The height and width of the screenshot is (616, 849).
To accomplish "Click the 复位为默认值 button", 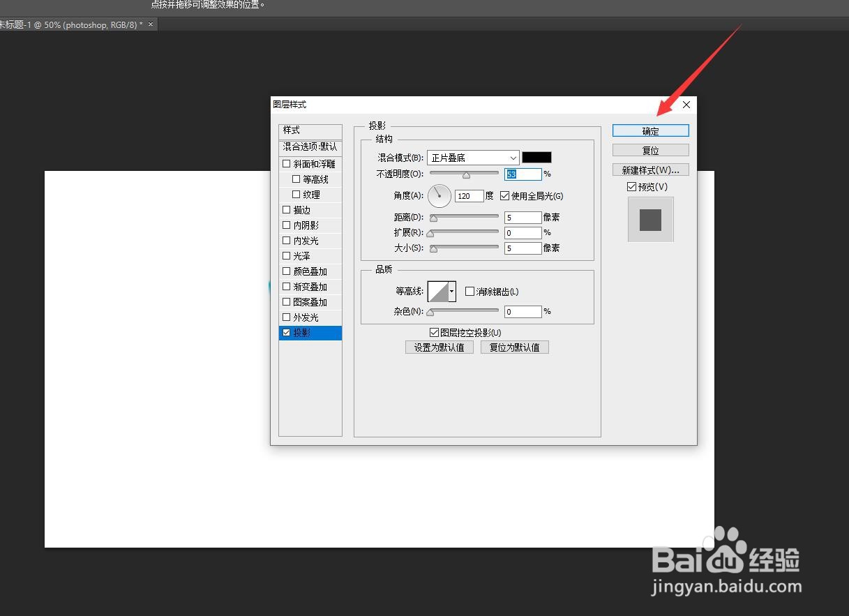I will pyautogui.click(x=515, y=347).
